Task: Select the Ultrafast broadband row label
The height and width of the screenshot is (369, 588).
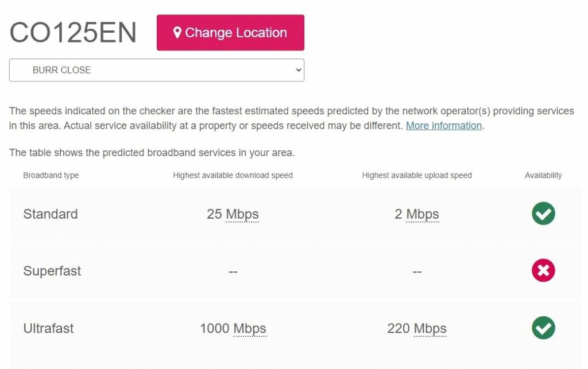Action: (49, 328)
